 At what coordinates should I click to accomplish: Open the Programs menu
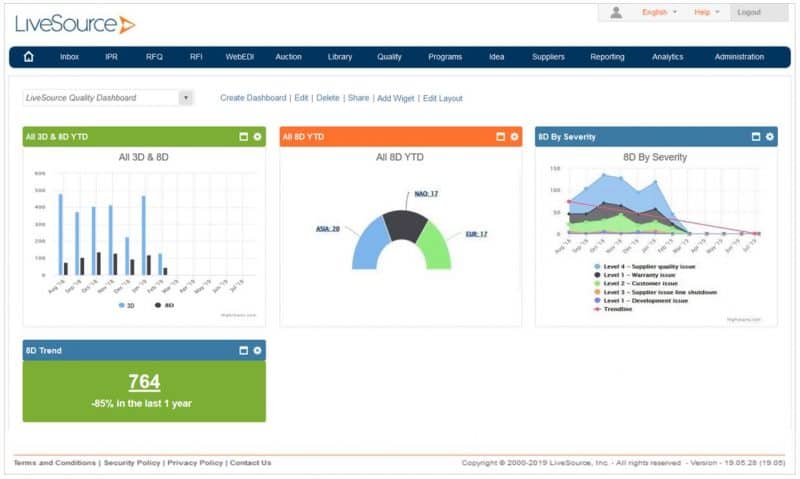pos(445,57)
